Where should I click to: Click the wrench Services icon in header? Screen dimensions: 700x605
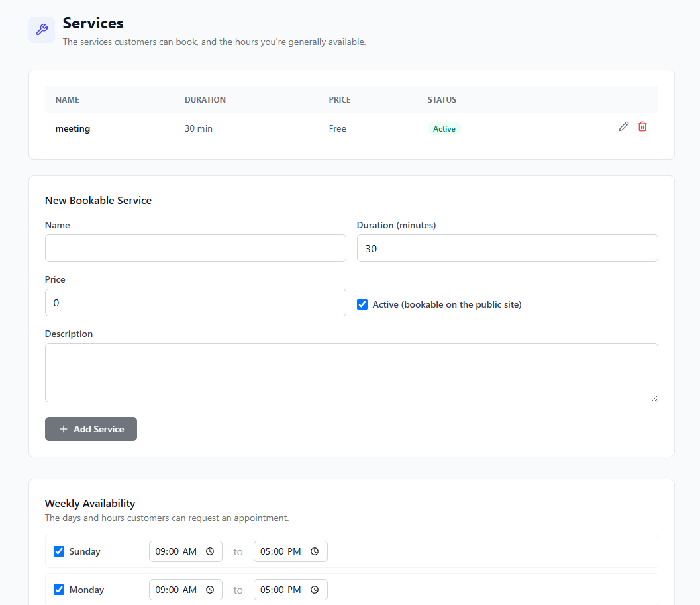tap(42, 30)
